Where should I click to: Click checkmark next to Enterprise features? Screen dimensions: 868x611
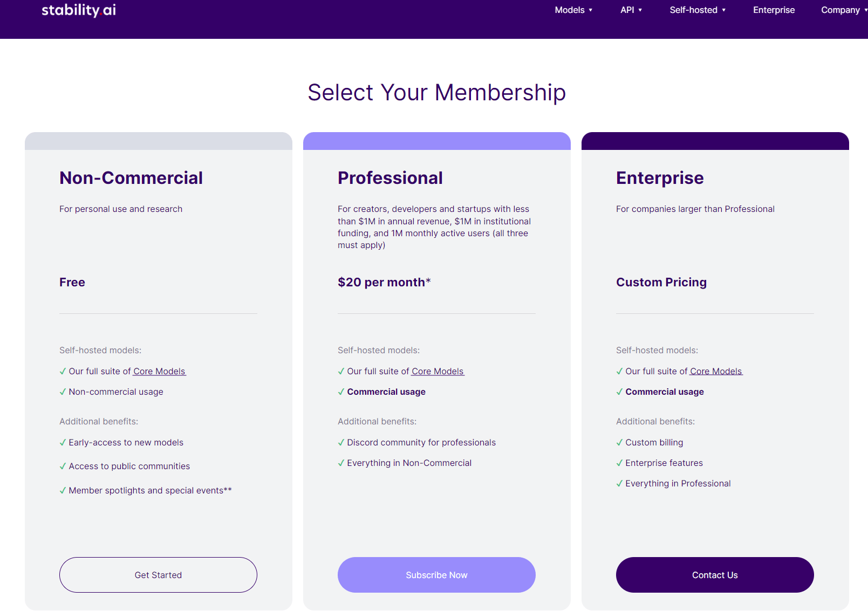pos(619,463)
